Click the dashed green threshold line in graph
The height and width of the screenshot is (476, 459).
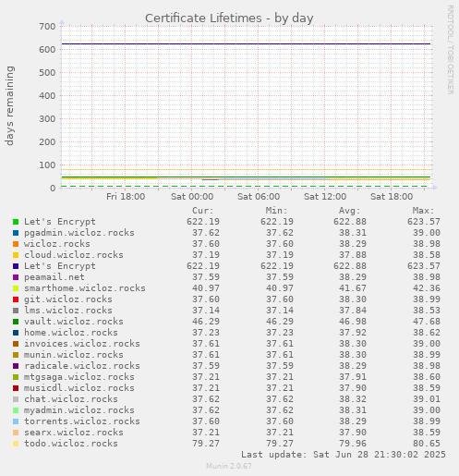click(x=244, y=187)
